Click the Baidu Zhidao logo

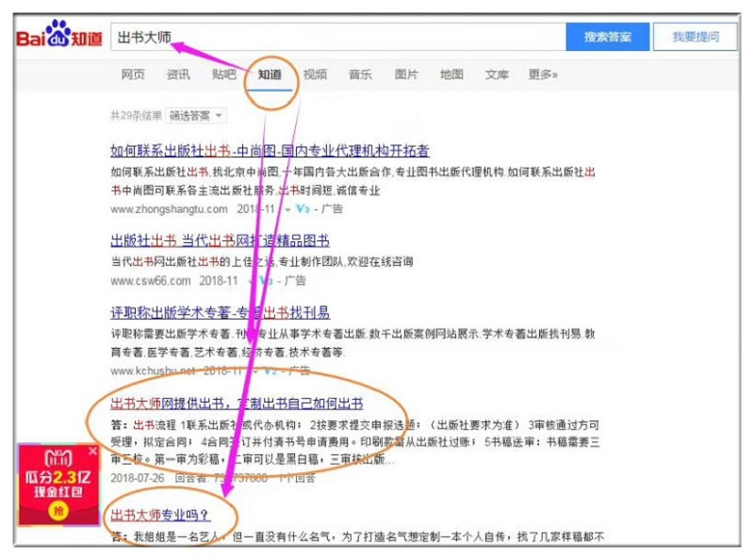(57, 36)
